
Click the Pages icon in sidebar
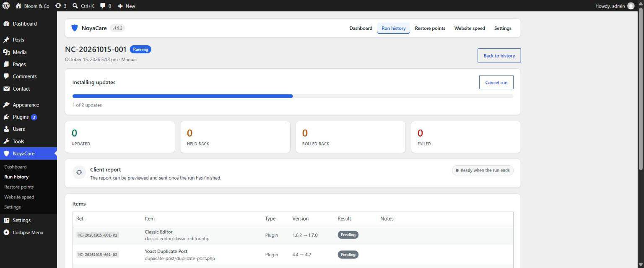pos(6,65)
